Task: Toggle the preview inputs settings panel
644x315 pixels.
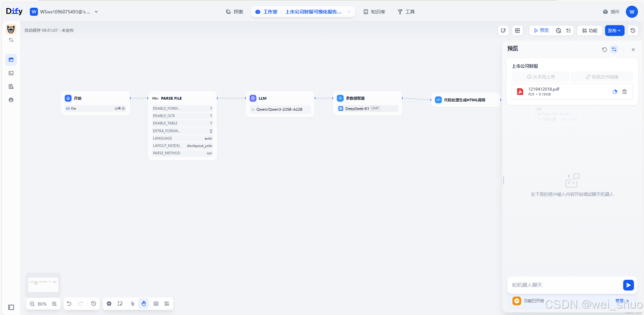Action: pyautogui.click(x=614, y=49)
